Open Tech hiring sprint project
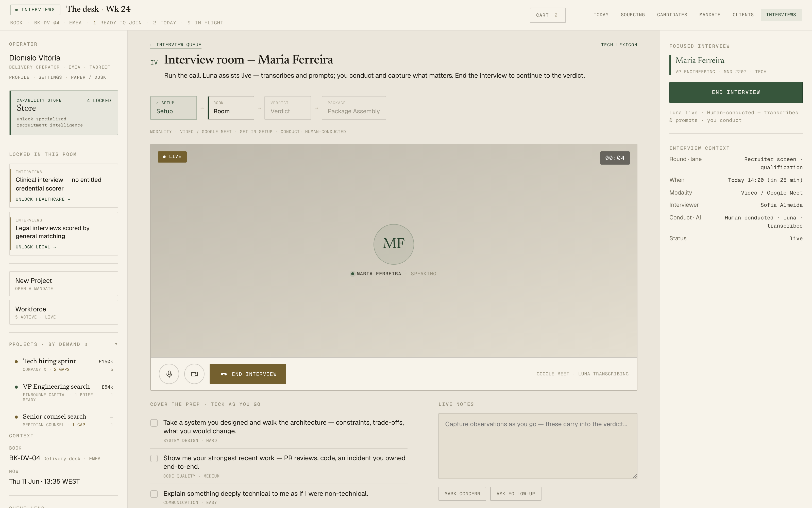Screen dimensions: 812x508 click(x=64, y=365)
